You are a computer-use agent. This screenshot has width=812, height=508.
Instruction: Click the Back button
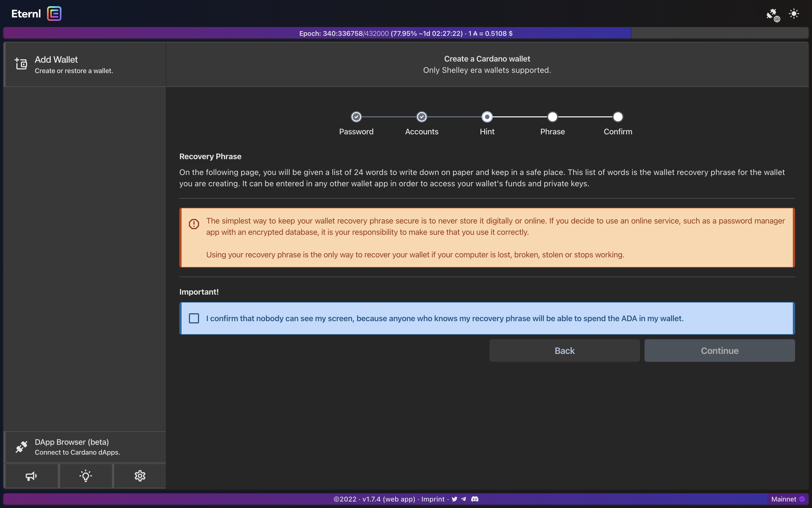tap(564, 351)
